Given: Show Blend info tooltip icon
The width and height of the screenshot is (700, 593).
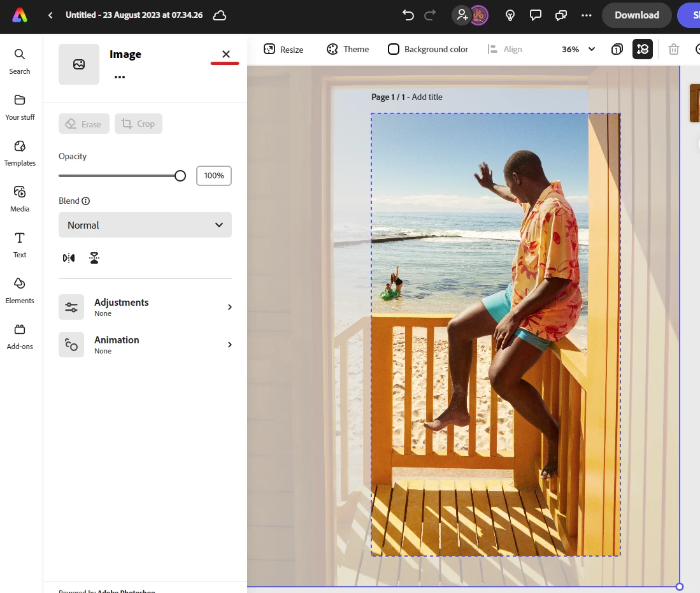Looking at the screenshot, I should [86, 201].
